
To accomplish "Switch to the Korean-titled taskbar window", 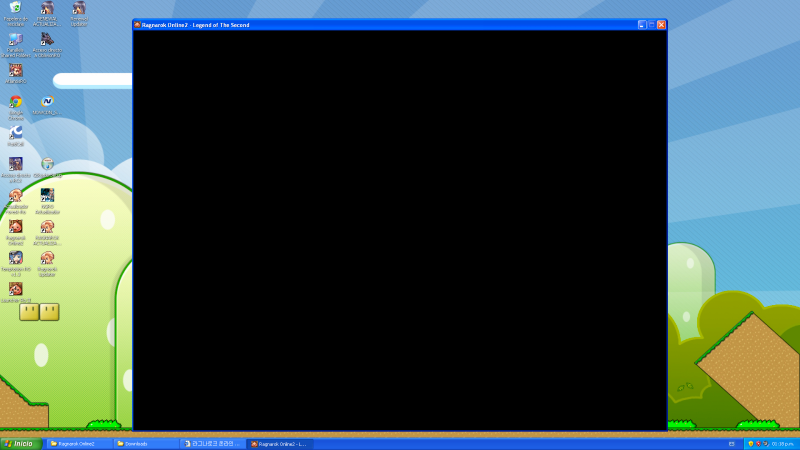I will 213,444.
